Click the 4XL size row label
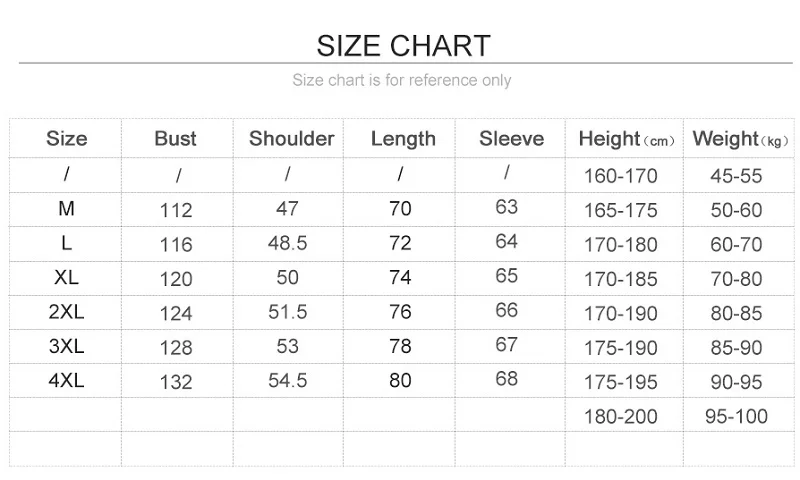Image resolution: width=800 pixels, height=480 pixels. click(66, 380)
